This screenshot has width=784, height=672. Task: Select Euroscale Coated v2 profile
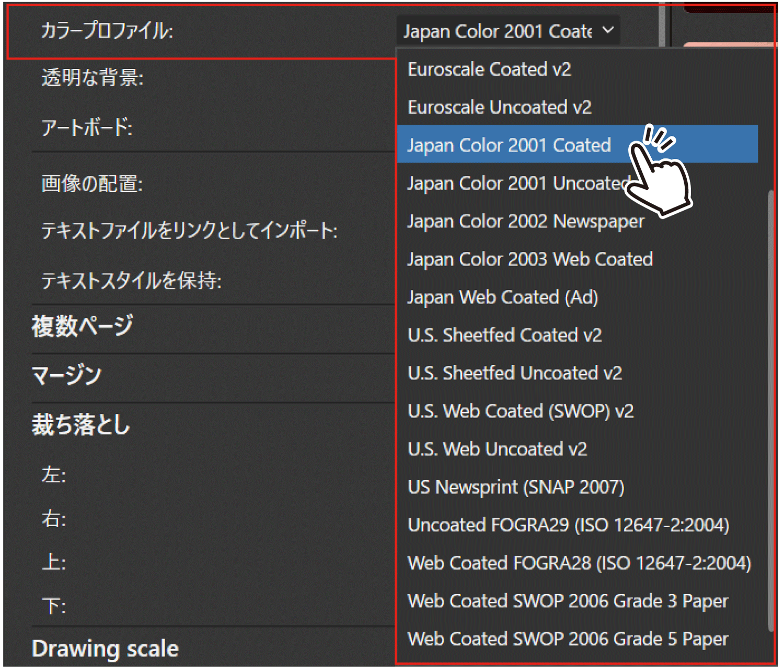pyautogui.click(x=489, y=69)
